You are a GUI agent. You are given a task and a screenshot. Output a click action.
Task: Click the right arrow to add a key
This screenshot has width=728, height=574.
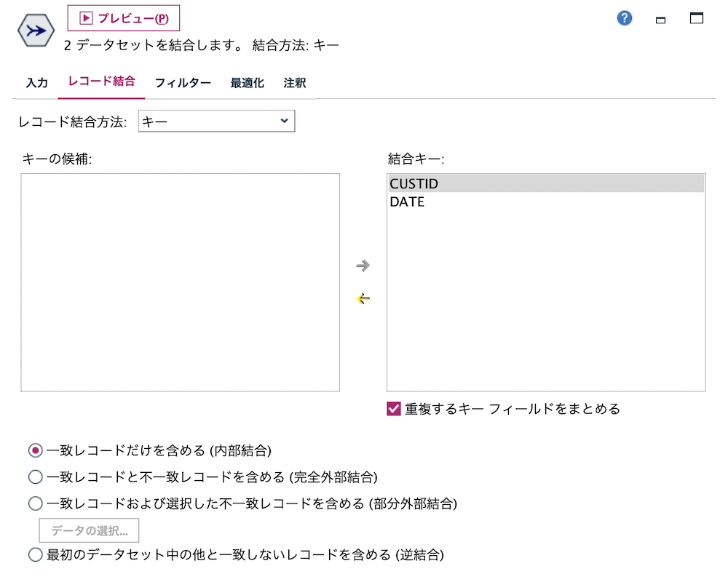[363, 266]
